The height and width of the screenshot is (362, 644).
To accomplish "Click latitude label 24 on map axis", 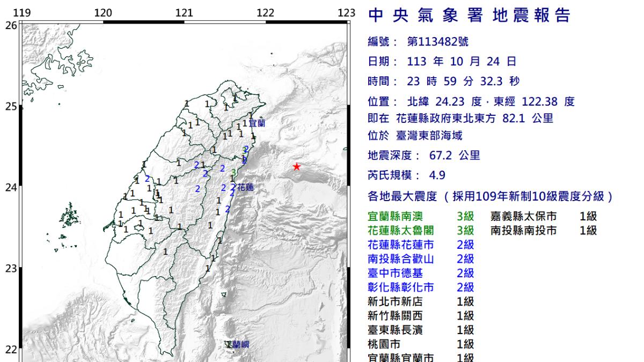I will 10,187.
